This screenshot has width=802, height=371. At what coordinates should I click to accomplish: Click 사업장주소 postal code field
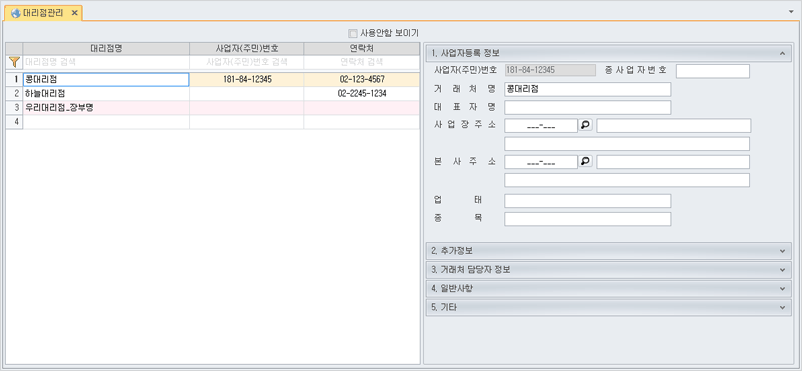tap(541, 126)
